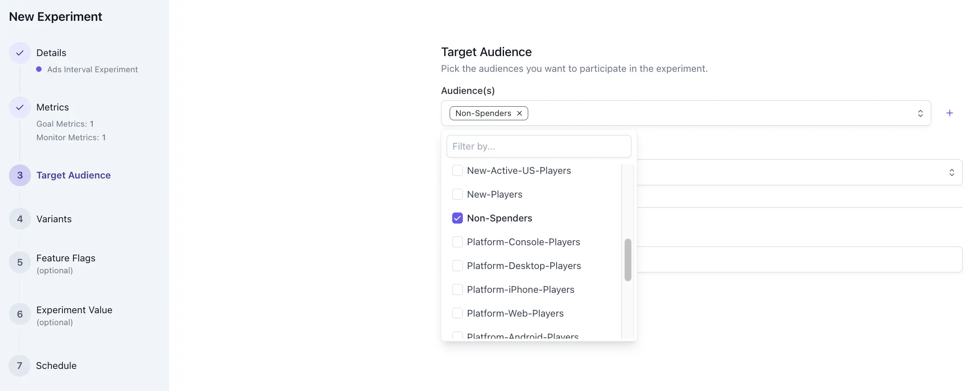Viewport: 980px width, 391px height.
Task: Click the step 3 Target Audience circle icon
Action: coord(20,175)
